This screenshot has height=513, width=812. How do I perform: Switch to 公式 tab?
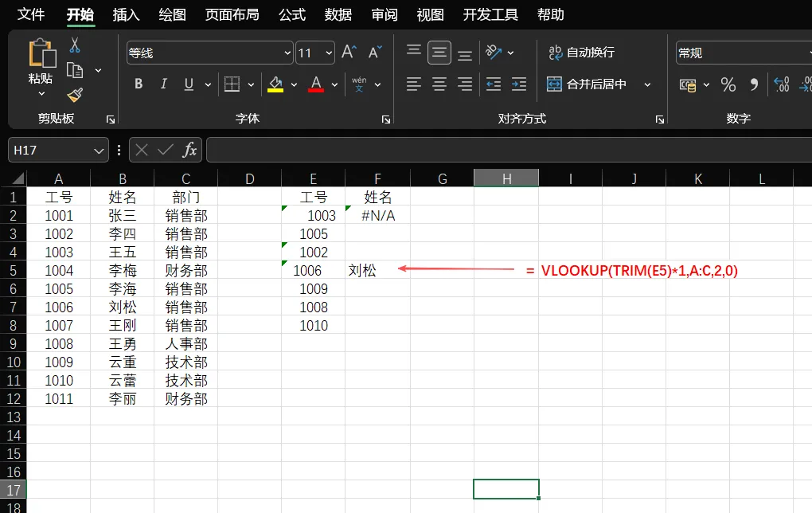click(292, 14)
